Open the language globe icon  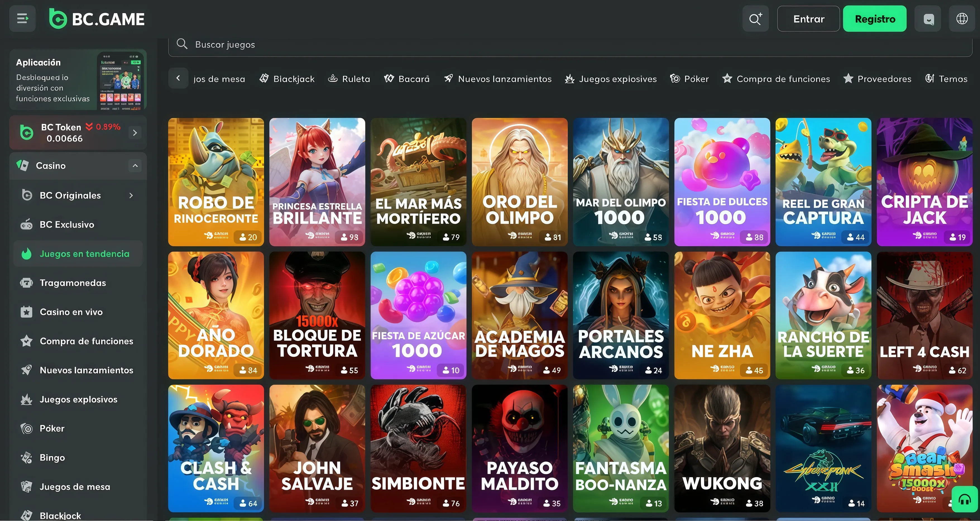pos(962,18)
